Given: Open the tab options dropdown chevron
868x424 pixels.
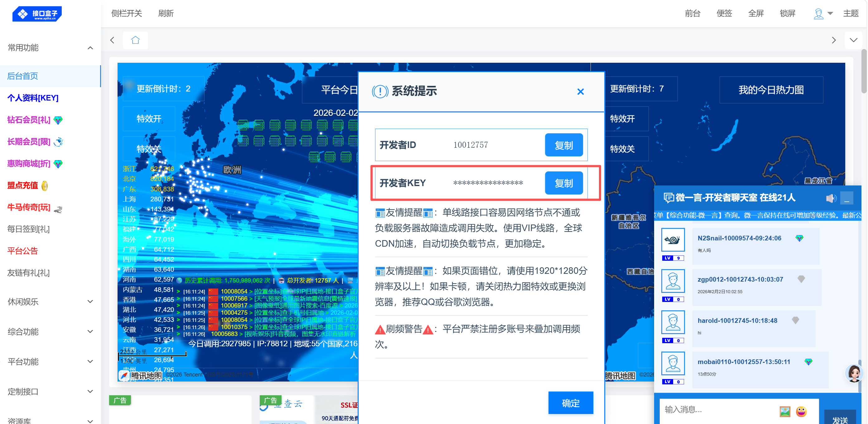Looking at the screenshot, I should point(853,40).
